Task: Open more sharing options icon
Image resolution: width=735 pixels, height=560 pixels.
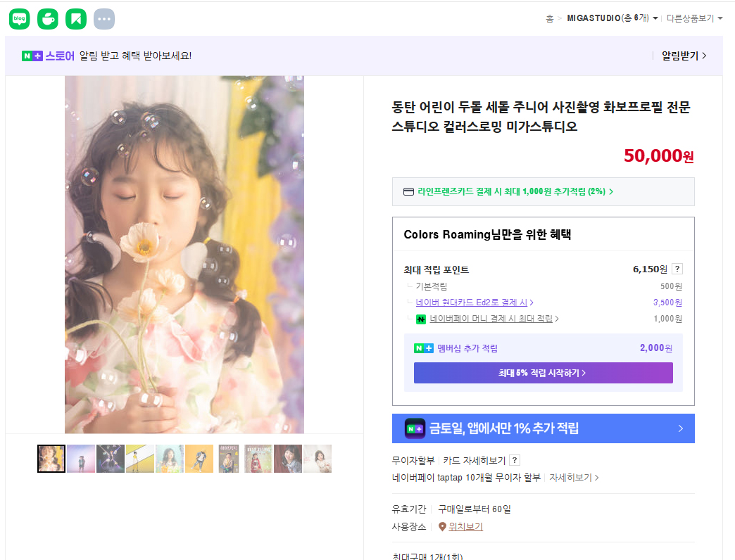Action: point(104,20)
